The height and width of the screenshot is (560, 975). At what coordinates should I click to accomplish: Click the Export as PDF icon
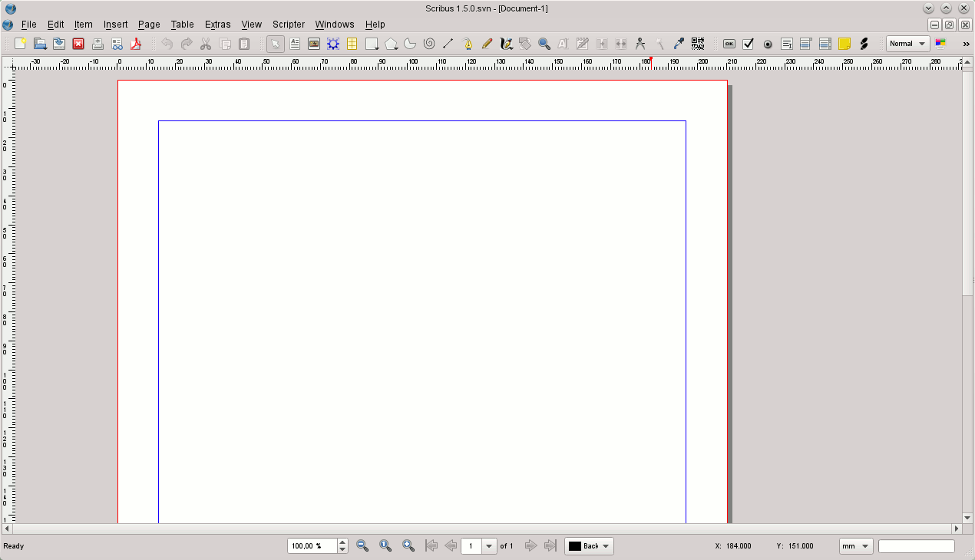(136, 44)
